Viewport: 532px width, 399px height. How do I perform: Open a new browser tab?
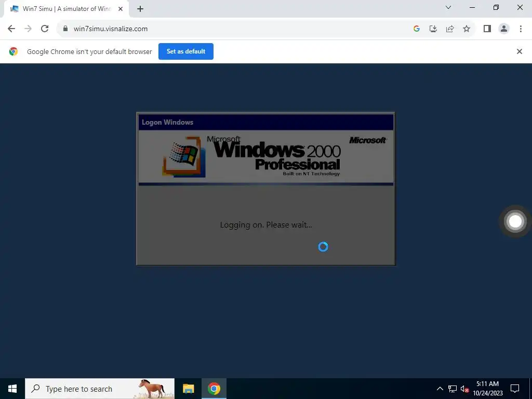click(x=140, y=9)
